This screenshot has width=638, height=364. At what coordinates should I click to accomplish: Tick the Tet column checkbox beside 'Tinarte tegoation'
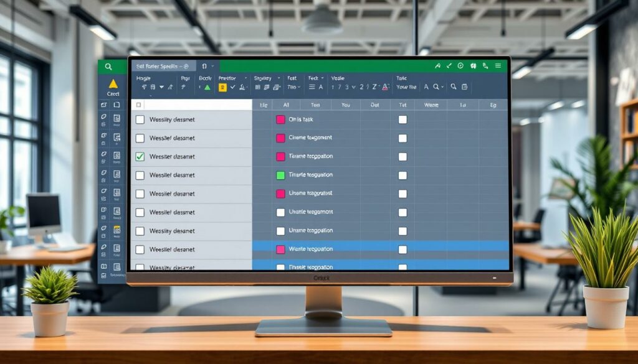402,175
